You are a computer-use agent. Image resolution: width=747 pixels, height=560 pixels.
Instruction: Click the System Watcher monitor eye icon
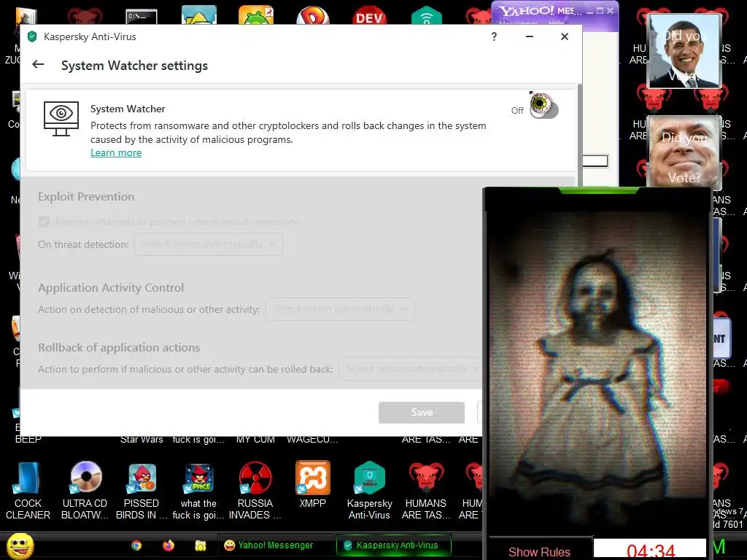[x=61, y=118]
